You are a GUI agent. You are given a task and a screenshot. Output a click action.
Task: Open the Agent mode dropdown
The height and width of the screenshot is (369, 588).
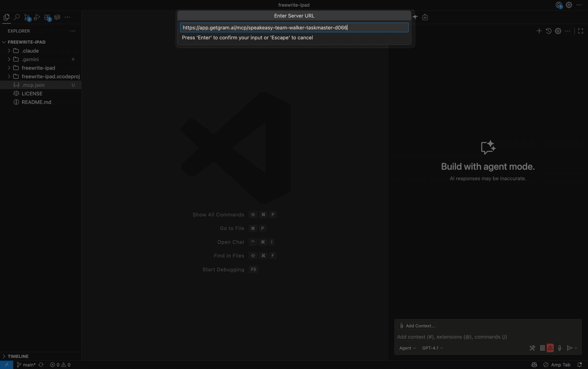[407, 348]
